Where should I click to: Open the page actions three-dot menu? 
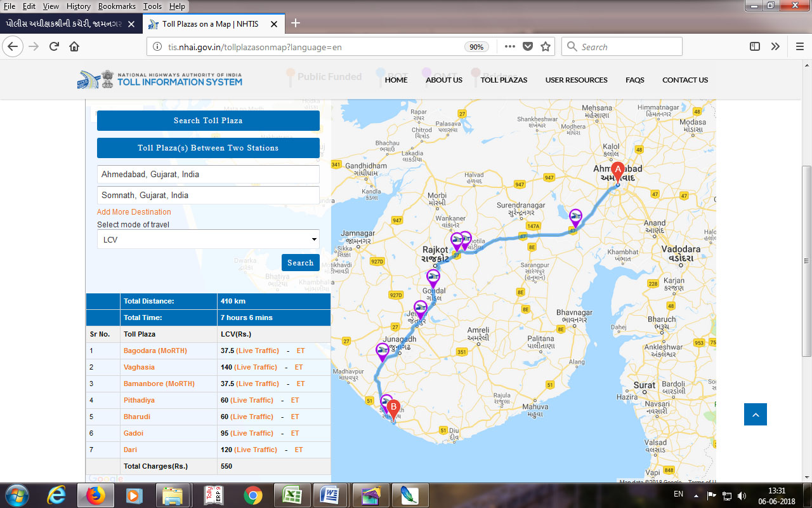click(x=509, y=46)
